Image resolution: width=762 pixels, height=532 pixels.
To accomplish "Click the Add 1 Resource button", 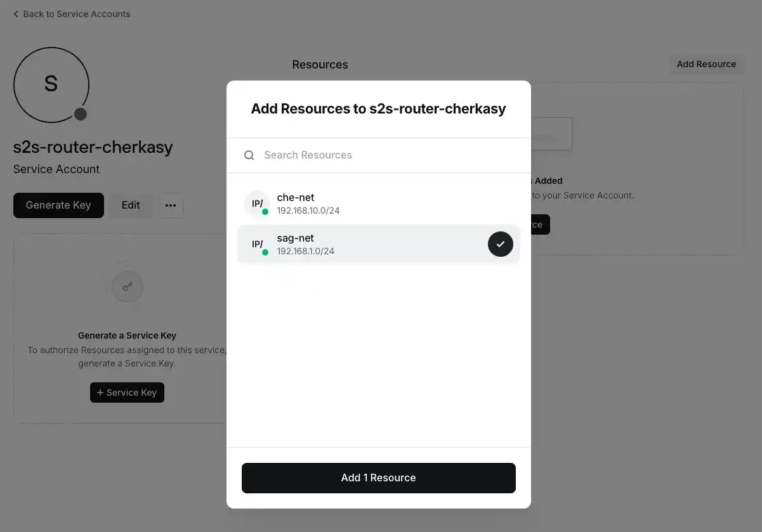I will tap(378, 477).
